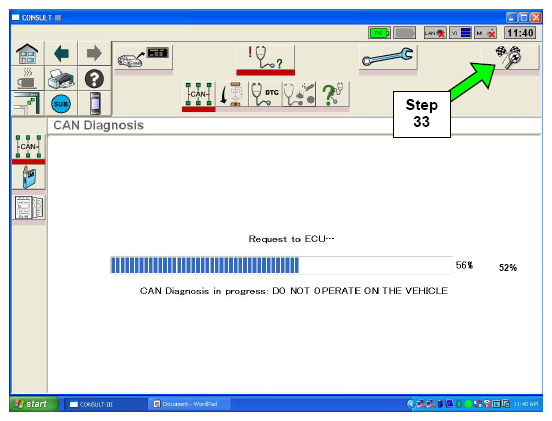Click the green Back arrow
Screen dimensions: 552x421
(x=61, y=54)
